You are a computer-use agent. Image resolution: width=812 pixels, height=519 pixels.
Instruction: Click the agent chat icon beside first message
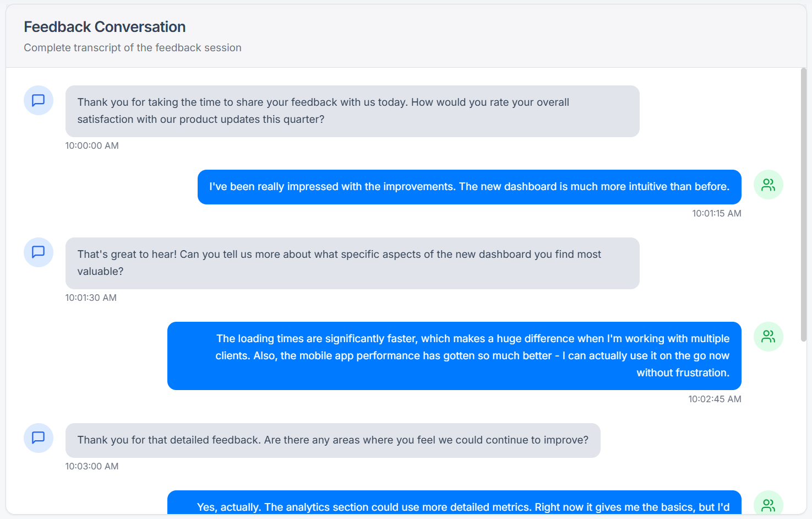39,100
